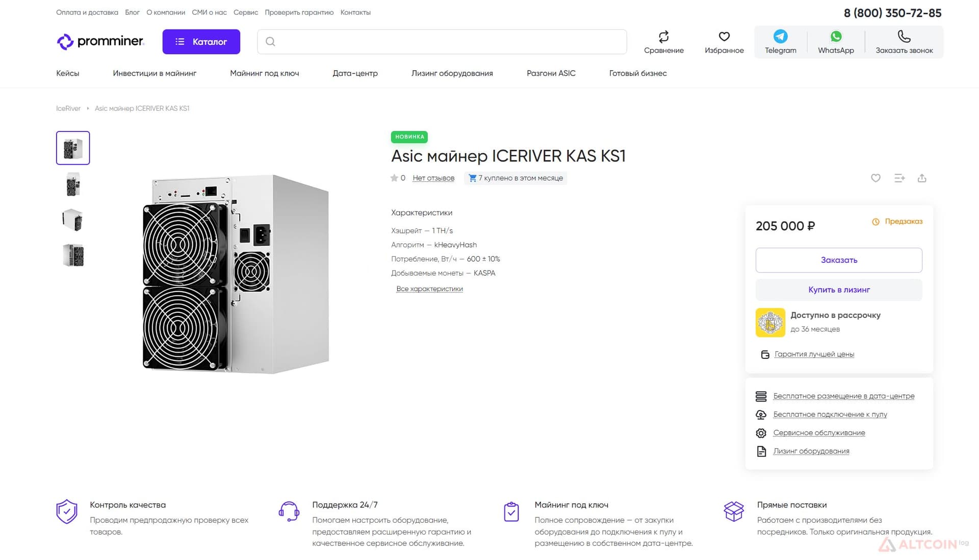
Task: Click Прямые поставки box icon
Action: (x=734, y=512)
